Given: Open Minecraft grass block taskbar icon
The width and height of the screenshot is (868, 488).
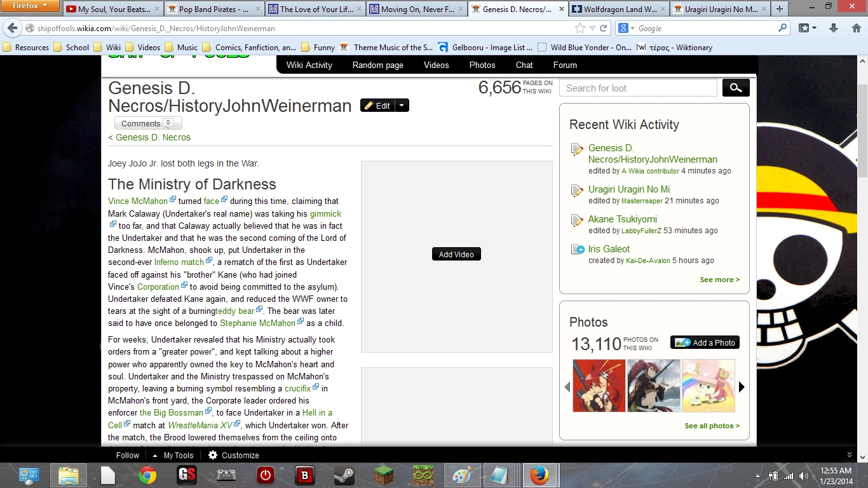Looking at the screenshot, I should [383, 475].
